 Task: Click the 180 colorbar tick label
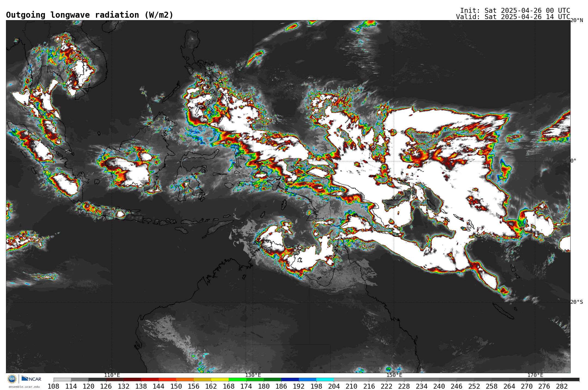click(264, 386)
